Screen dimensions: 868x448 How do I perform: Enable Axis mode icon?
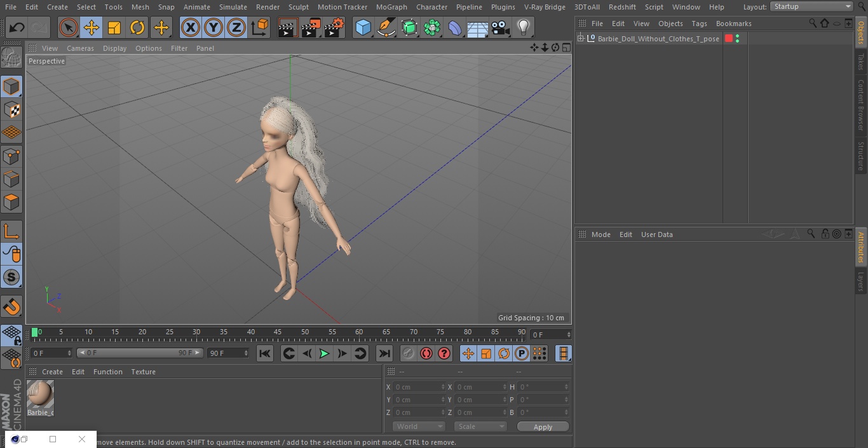[11, 231]
